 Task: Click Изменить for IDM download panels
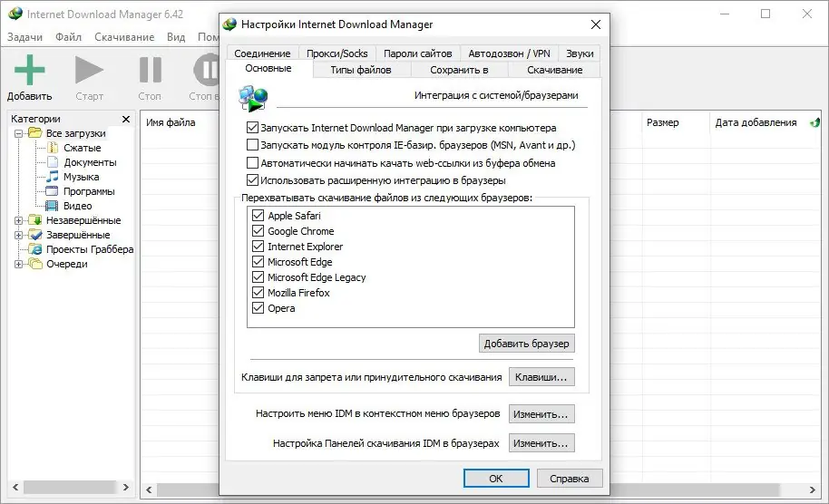tap(541, 443)
